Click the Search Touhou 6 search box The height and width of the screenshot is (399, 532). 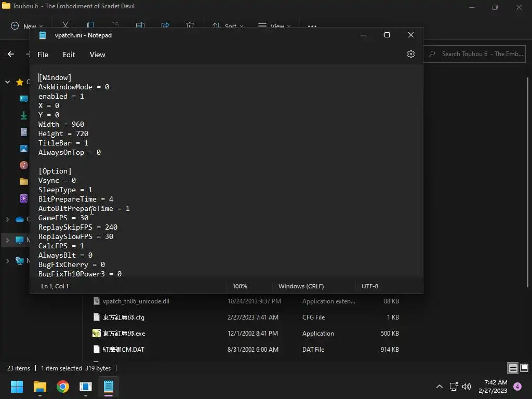[x=475, y=54]
